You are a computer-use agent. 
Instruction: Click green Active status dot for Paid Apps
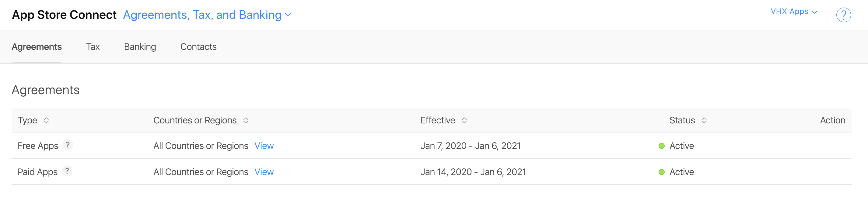click(661, 172)
